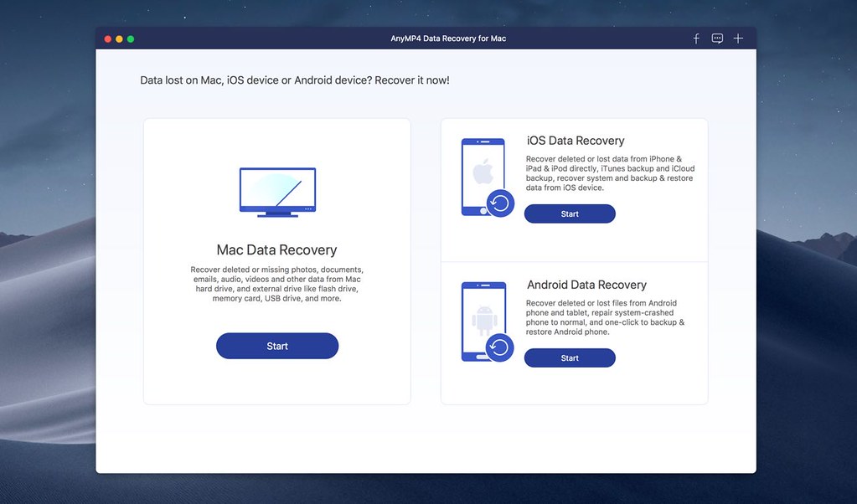
Task: Click the plus icon in title bar
Action: pyautogui.click(x=738, y=39)
